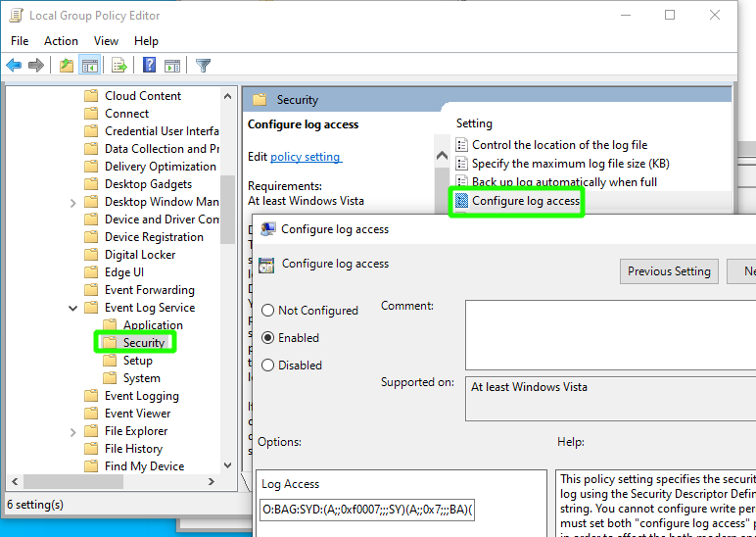The width and height of the screenshot is (756, 537).
Task: Select the Setup tree item
Action: [137, 361]
